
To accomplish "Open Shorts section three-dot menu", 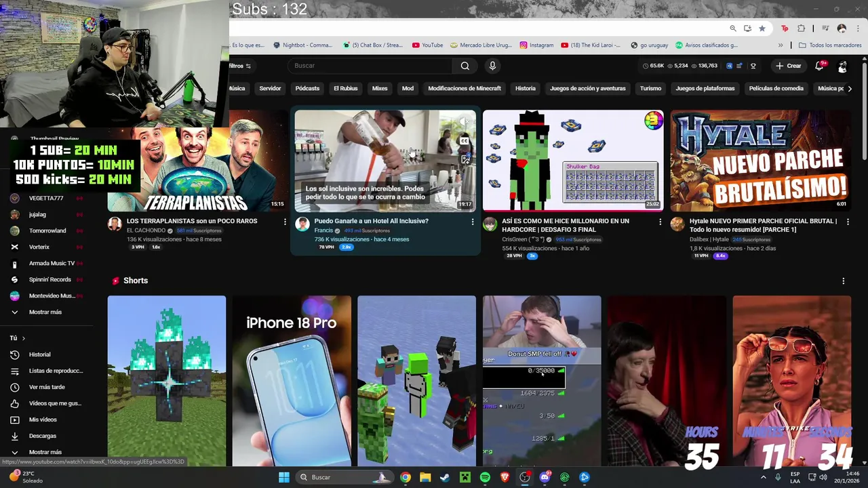I will (x=844, y=281).
